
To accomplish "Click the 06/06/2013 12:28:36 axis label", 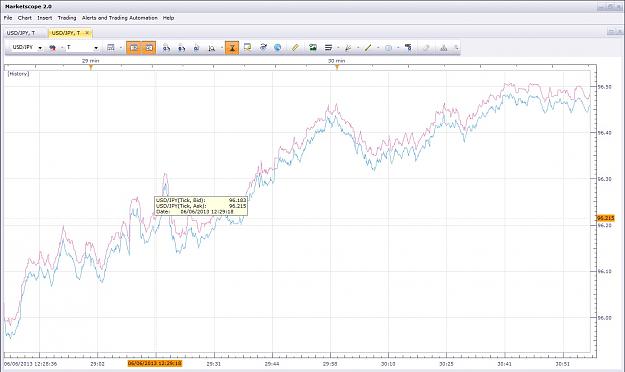I will tap(31, 364).
